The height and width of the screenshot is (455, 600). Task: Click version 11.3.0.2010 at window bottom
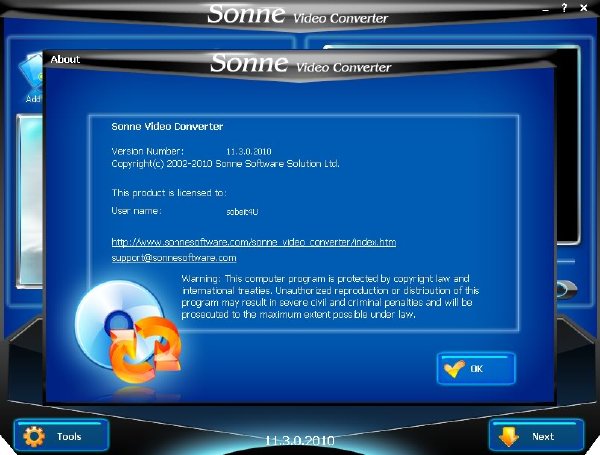point(300,440)
